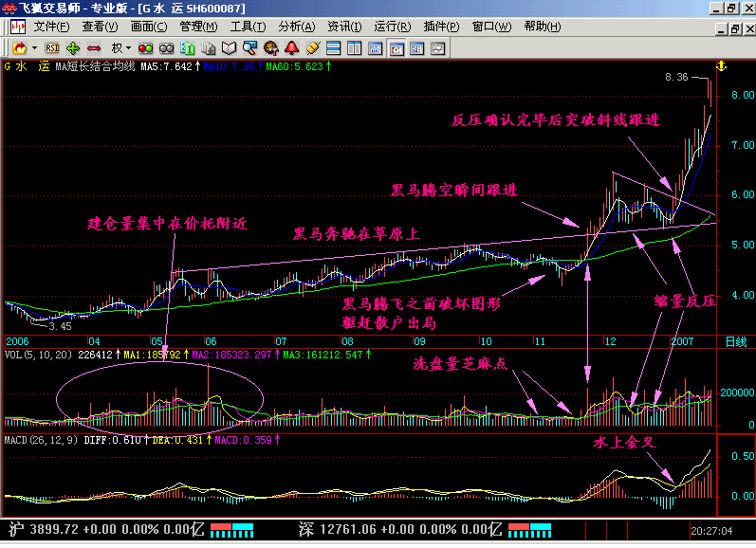The width and height of the screenshot is (756, 548).
Task: Click the horizontal split window layout icon
Action: pos(333,46)
